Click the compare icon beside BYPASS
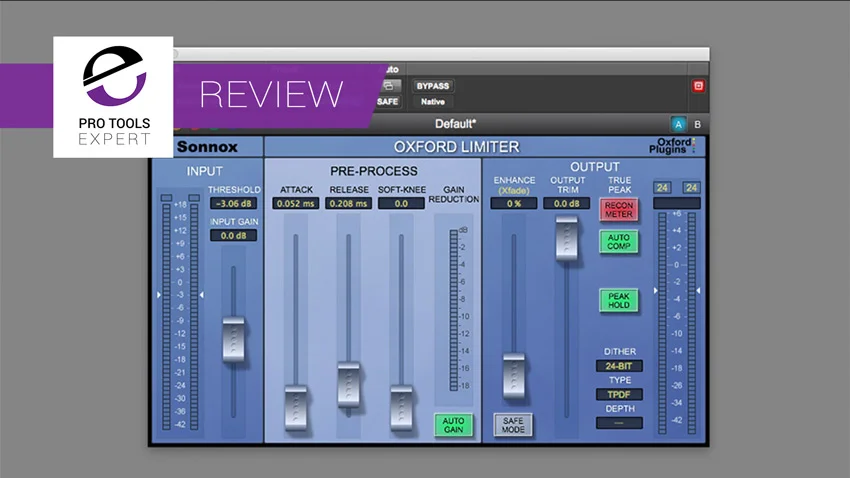This screenshot has height=478, width=850. click(x=389, y=86)
